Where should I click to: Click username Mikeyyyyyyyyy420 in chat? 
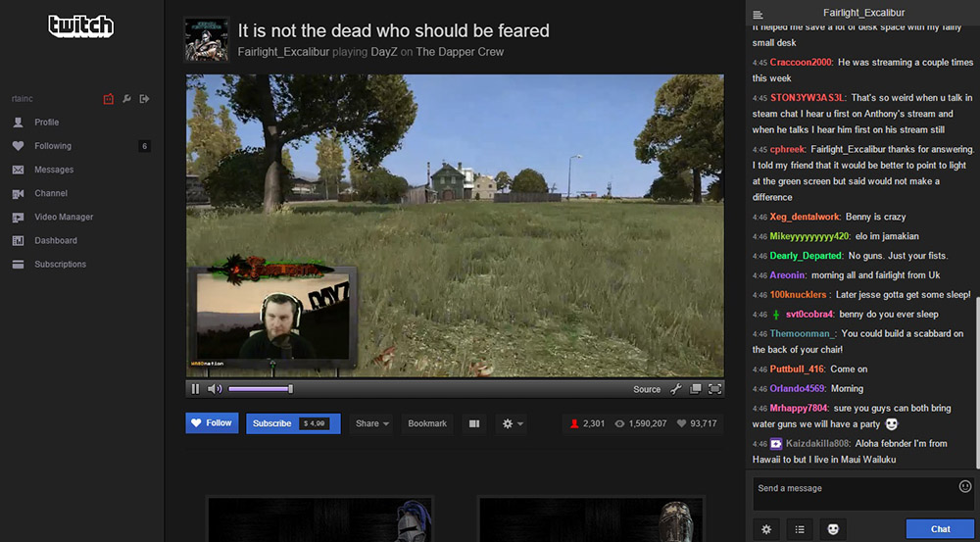pos(809,236)
